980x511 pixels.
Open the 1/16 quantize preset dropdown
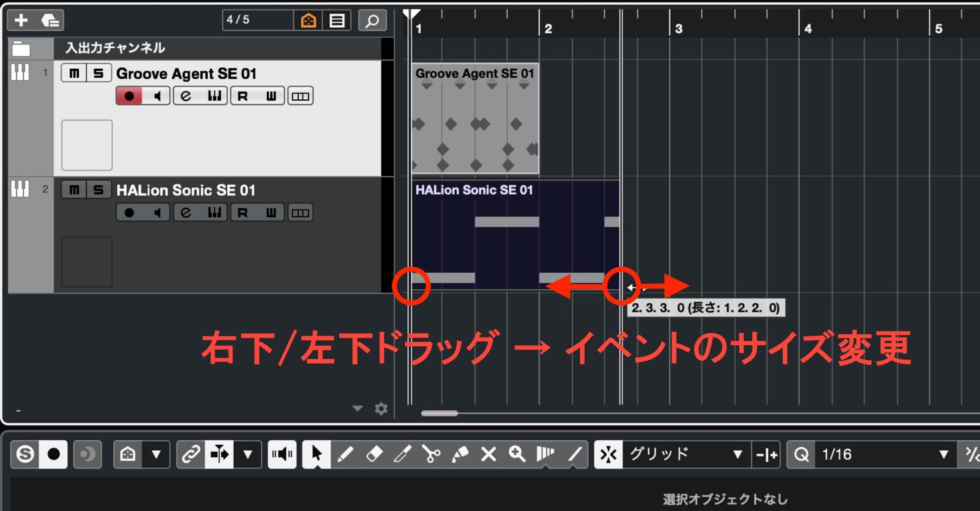pos(886,454)
